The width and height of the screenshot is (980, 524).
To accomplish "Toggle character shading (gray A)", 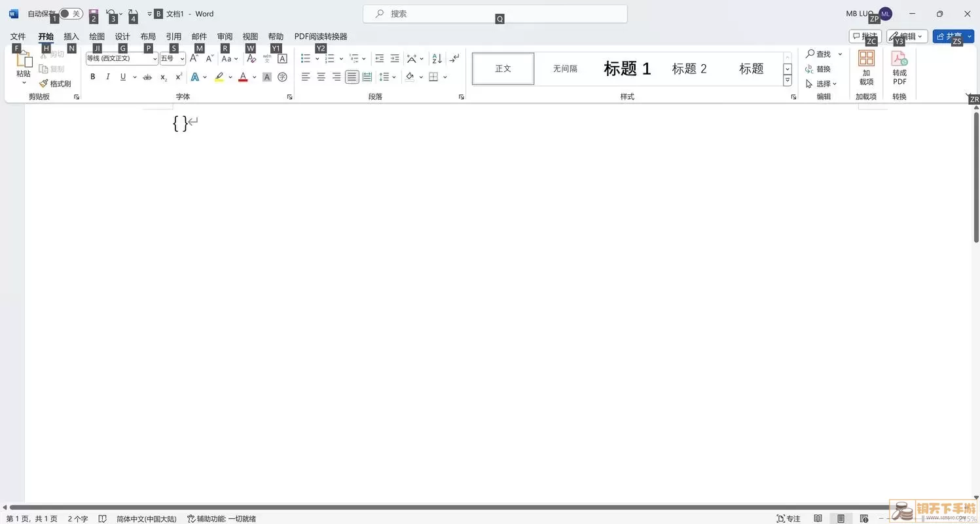I will (x=267, y=77).
